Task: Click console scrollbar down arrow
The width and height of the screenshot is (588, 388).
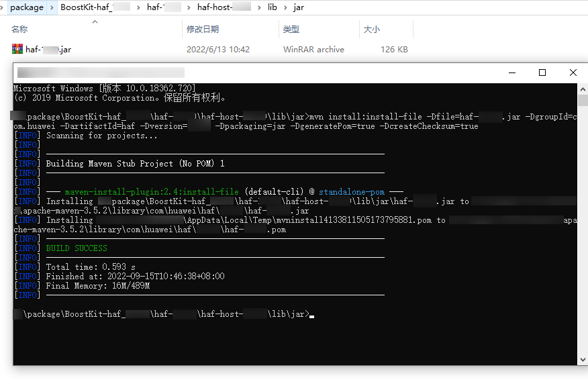Action: [x=583, y=360]
